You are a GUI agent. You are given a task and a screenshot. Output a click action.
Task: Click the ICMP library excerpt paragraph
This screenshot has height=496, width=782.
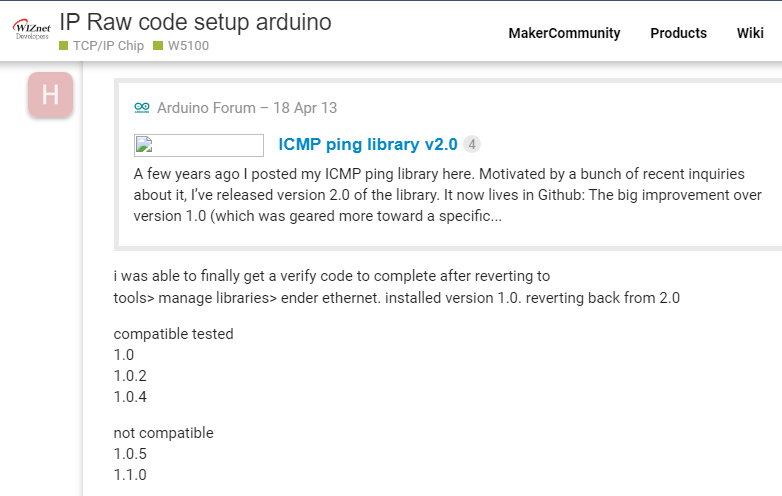pyautogui.click(x=447, y=195)
